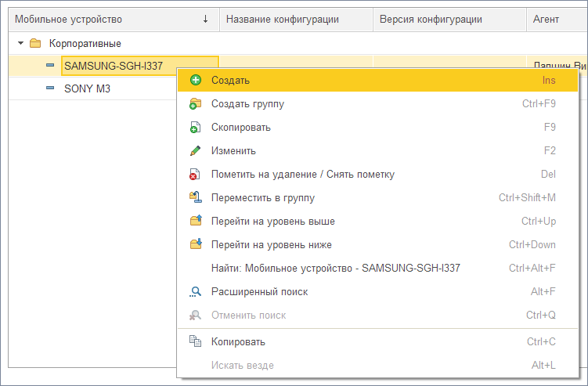The image size is (588, 386).
Task: Click the sort arrow in Мобильное устройство header
Action: tap(205, 19)
